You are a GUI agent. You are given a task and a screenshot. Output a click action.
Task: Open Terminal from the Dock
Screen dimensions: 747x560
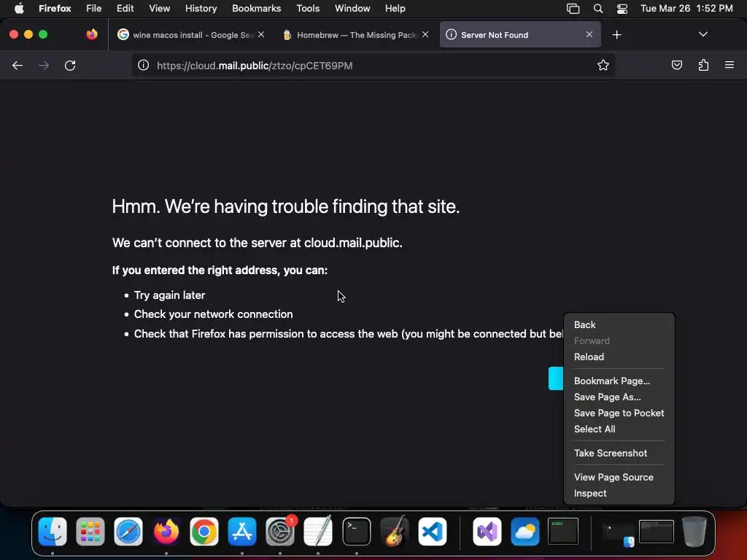[356, 532]
